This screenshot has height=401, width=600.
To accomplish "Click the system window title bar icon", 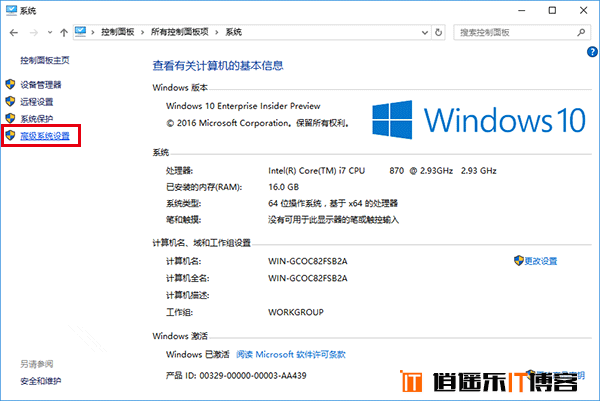I will pyautogui.click(x=11, y=10).
